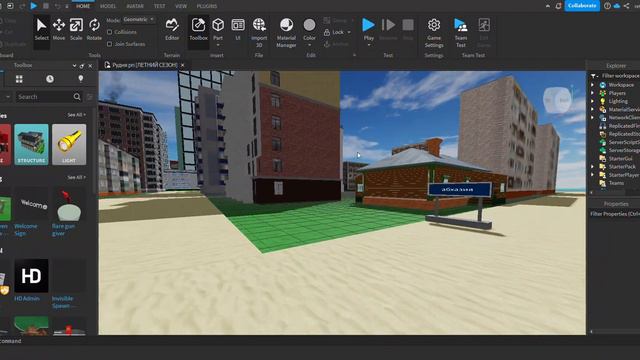Click the share icon in title bar

627,6
